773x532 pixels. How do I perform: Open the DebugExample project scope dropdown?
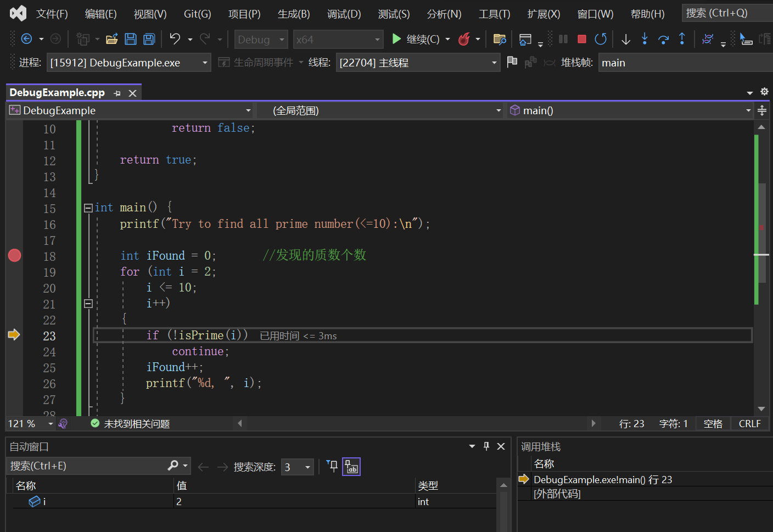130,110
